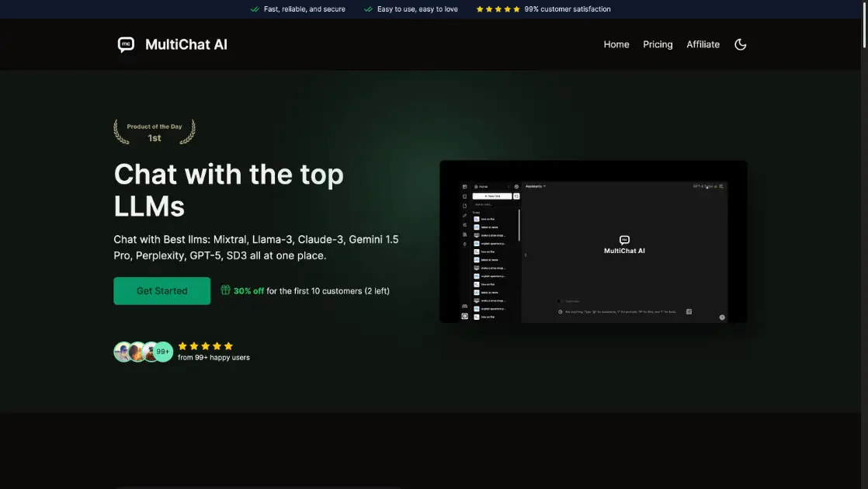Click the New Chat button in the preview sidebar
868x489 pixels.
pos(491,196)
